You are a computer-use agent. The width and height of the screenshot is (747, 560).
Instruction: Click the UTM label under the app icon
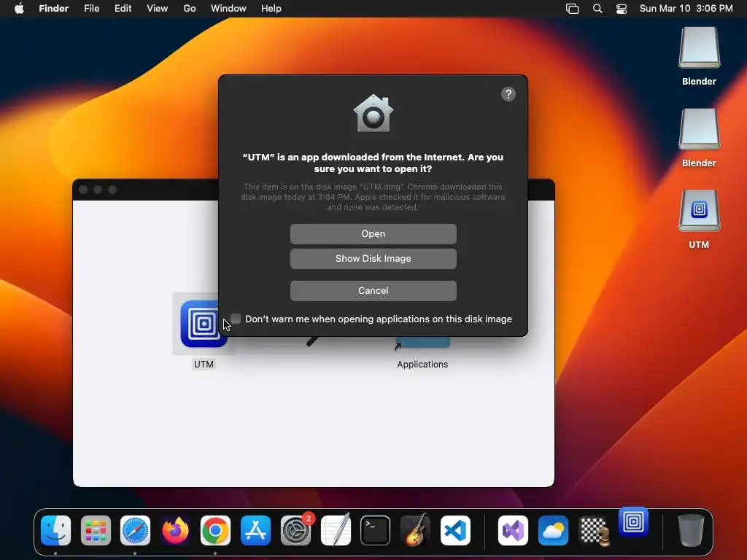point(204,365)
